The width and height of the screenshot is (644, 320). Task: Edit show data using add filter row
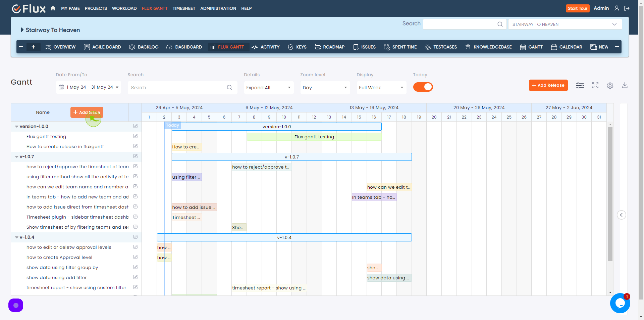136,277
